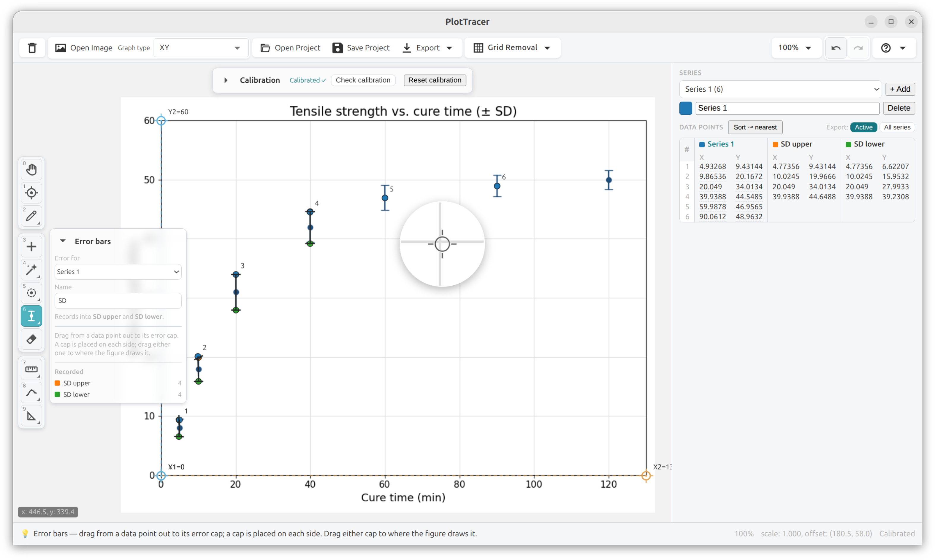Click the SD upper orange swatch in Recorded
This screenshot has height=560, width=935.
(x=57, y=383)
